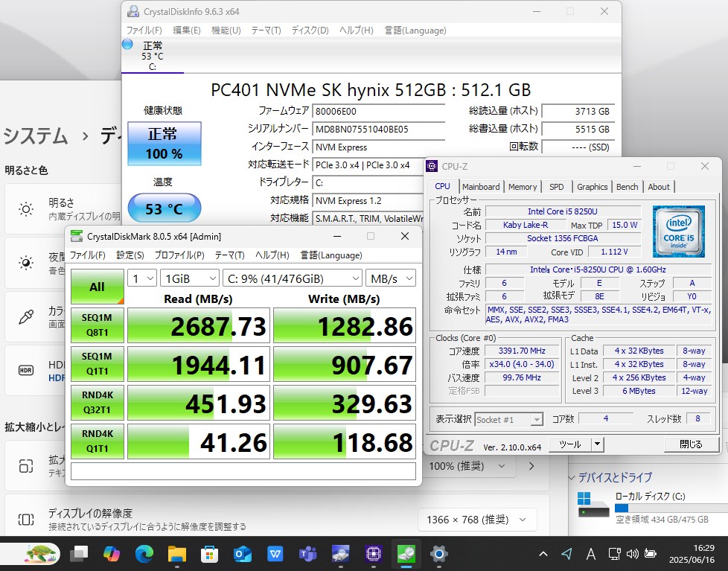Open the C: drive selection dropdown
Viewport: 728px width, 571px height.
click(292, 278)
